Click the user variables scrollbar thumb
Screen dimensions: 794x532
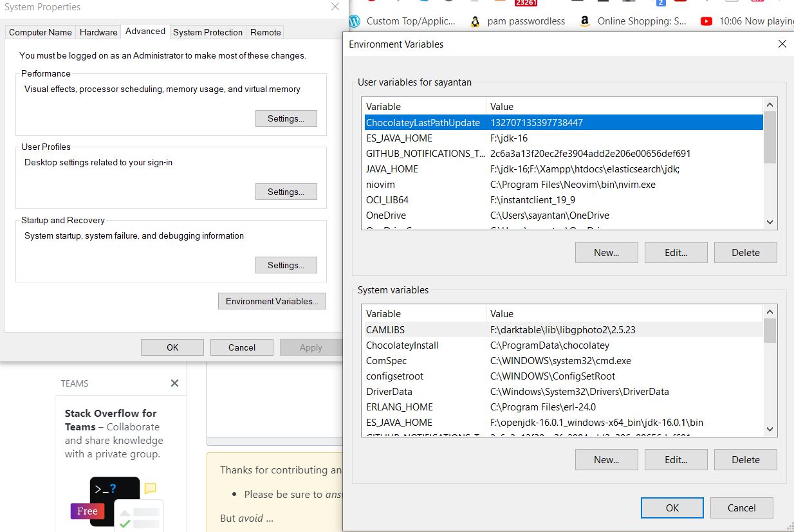click(770, 137)
